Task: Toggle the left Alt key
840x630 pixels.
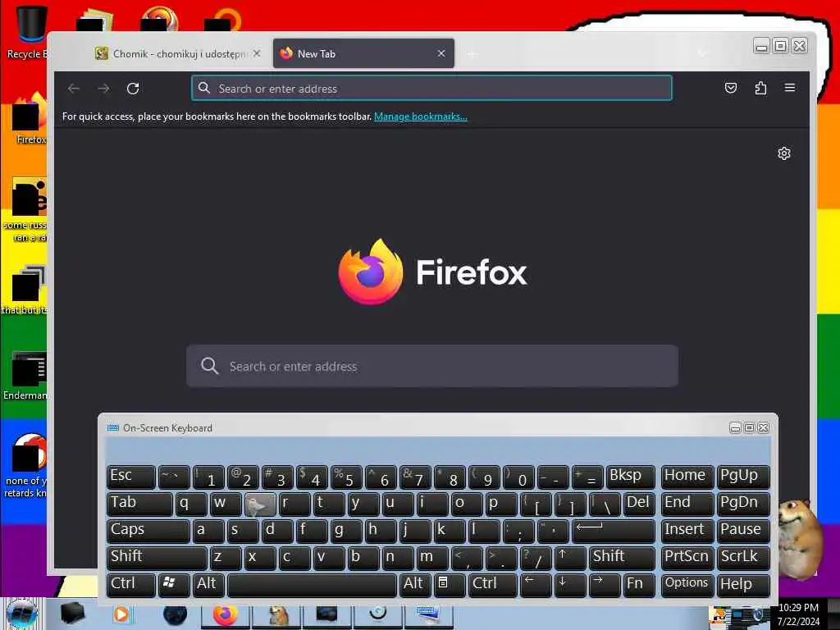Action: (x=209, y=585)
